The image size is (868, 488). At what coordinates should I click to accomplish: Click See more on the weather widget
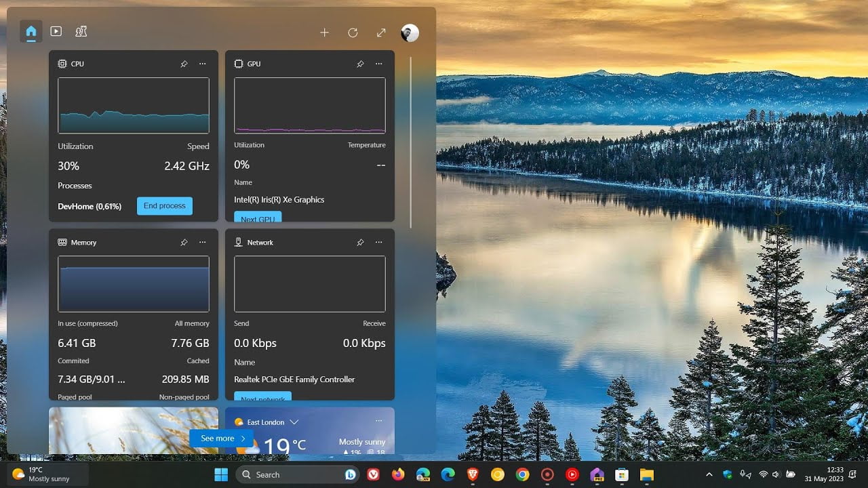point(221,438)
